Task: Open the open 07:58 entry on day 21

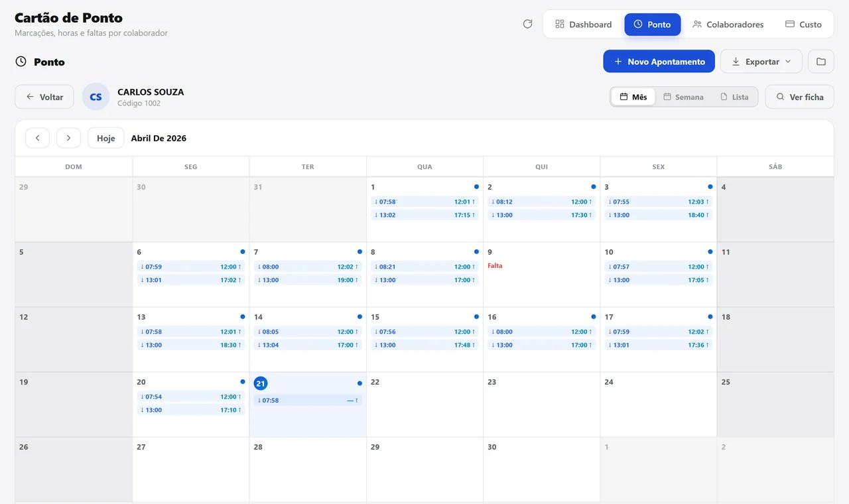Action: point(308,401)
